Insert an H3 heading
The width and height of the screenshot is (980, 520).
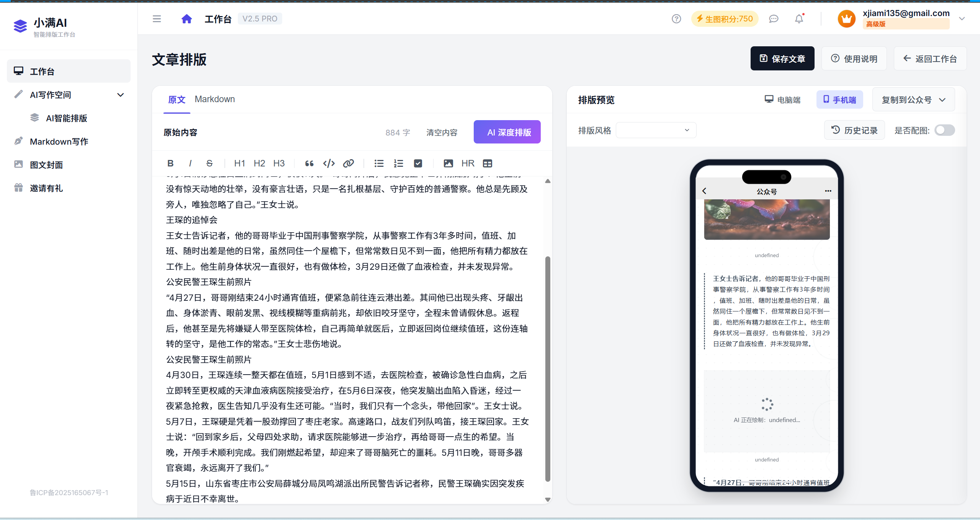(279, 163)
